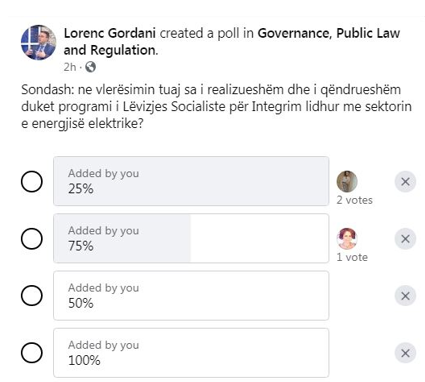The image size is (425, 382).
Task: Click the 50% option box
Action: pyautogui.click(x=191, y=296)
